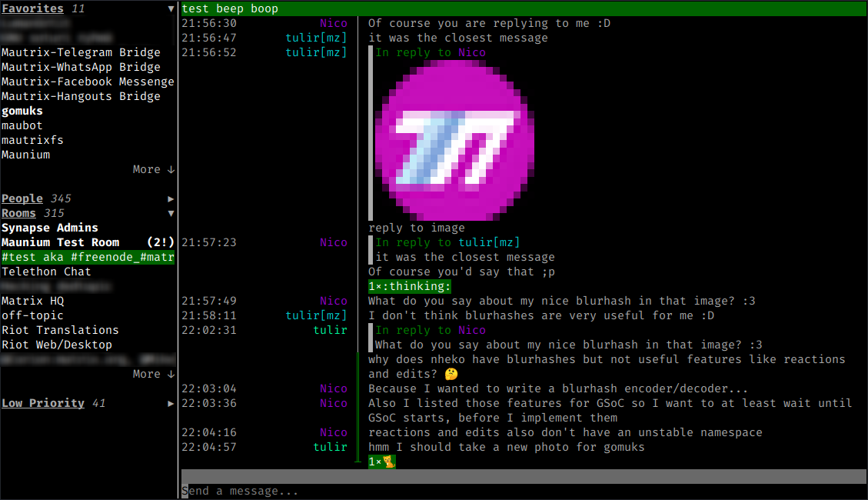This screenshot has height=500, width=868.
Task: Click the 1× cat emoji reaction badge
Action: tap(382, 462)
